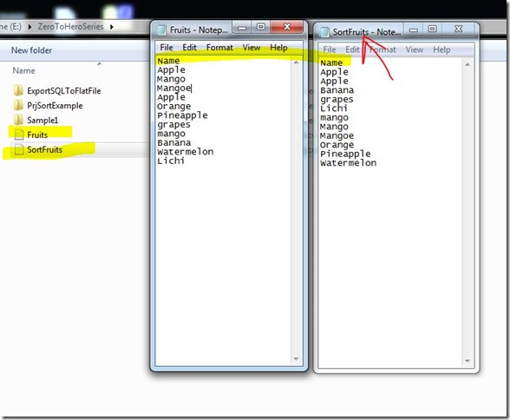
Task: Click 'Mangoe' line in SortFruits Notepad
Action: pyautogui.click(x=337, y=135)
